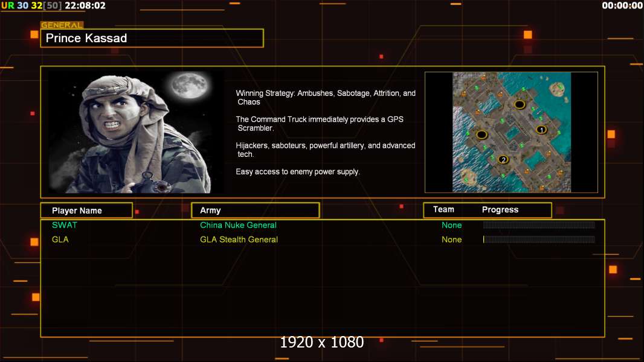Screen dimensions: 644x362
Task: Click the Winning Strategy description line
Action: 326,98
